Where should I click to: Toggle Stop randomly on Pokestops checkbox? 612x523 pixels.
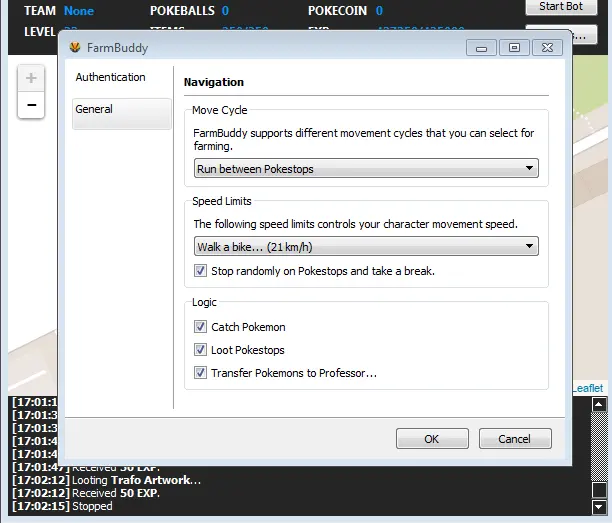(201, 271)
